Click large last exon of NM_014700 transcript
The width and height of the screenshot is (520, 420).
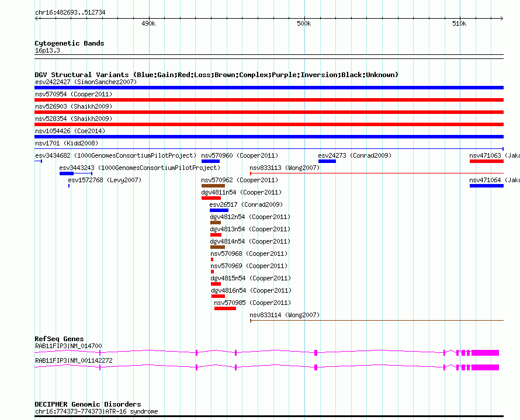pos(485,353)
